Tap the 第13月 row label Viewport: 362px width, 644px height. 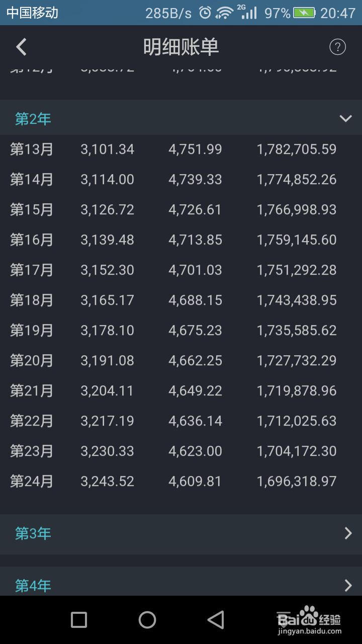[x=32, y=149]
